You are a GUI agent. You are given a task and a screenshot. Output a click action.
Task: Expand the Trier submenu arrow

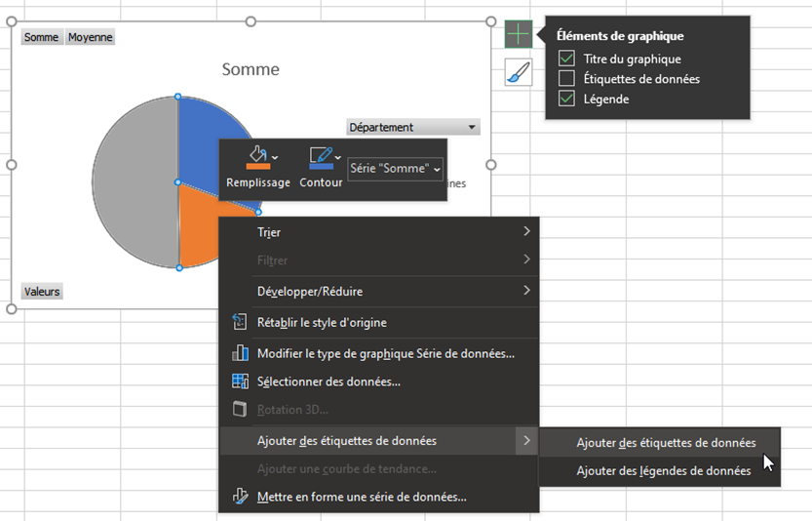click(x=526, y=232)
